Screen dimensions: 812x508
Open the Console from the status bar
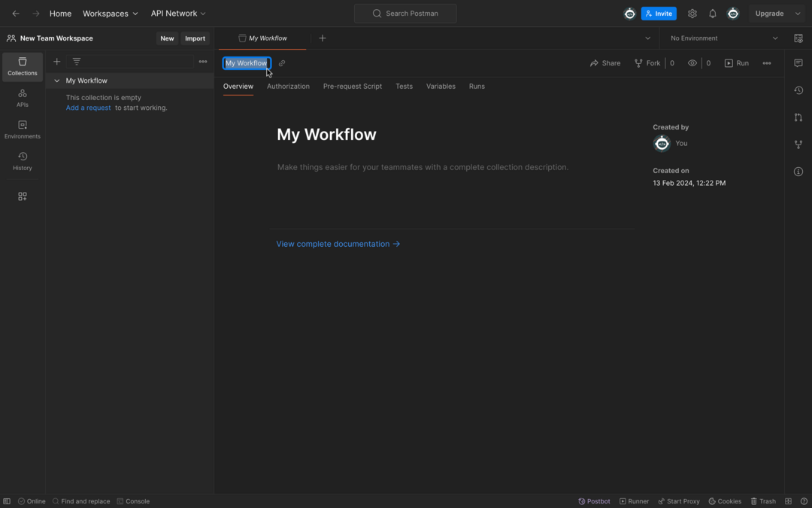coord(133,501)
